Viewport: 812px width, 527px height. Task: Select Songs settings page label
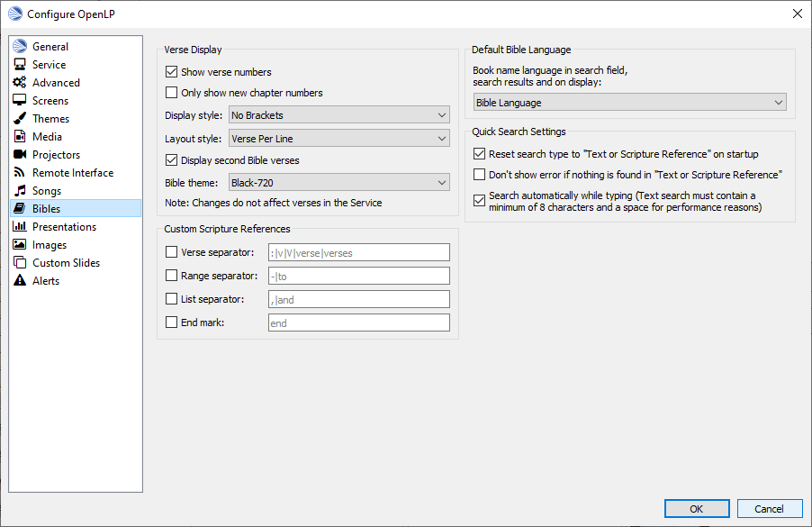[47, 191]
